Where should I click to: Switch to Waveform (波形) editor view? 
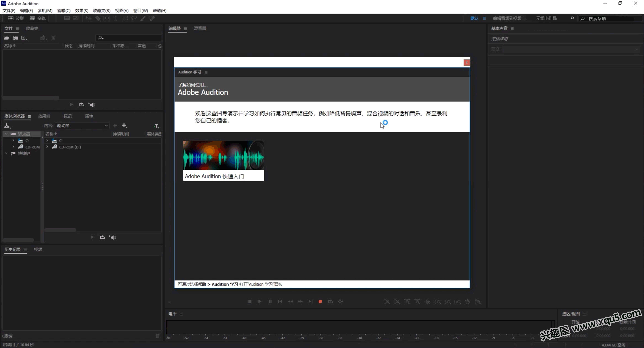(x=16, y=18)
